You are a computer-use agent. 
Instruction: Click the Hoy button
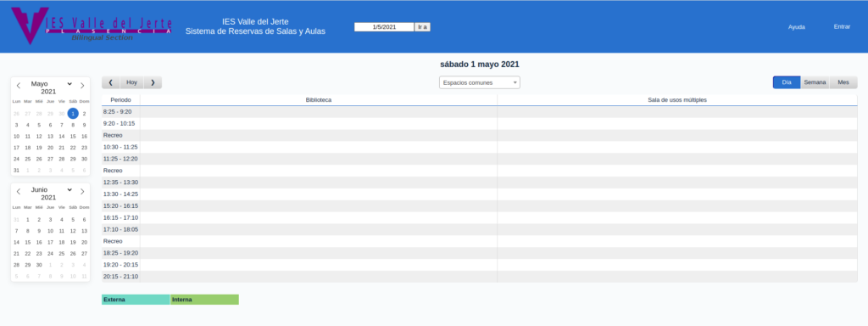click(131, 82)
